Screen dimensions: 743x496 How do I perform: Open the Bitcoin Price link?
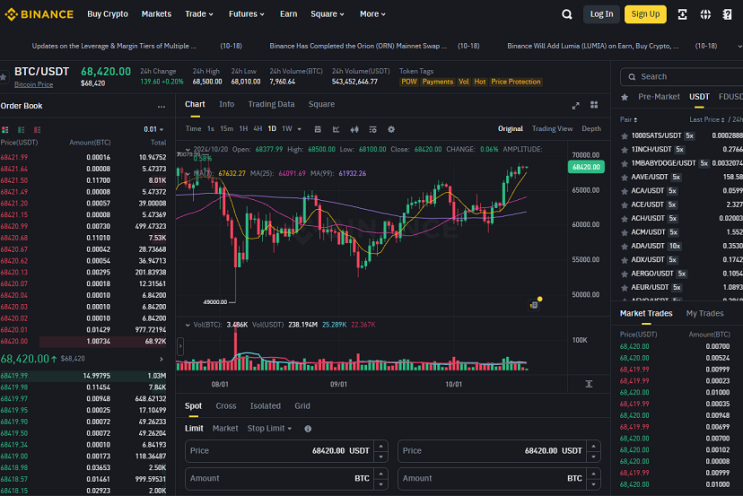tap(34, 84)
